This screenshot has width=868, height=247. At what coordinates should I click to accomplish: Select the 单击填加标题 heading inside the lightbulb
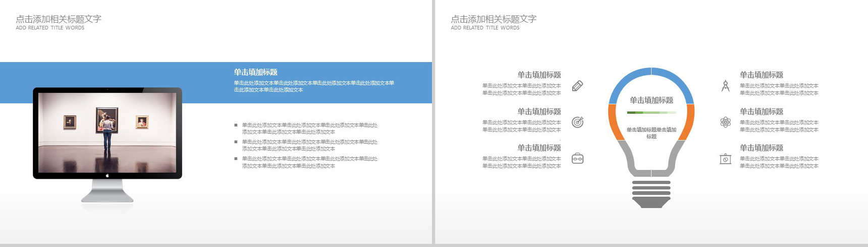(x=651, y=100)
